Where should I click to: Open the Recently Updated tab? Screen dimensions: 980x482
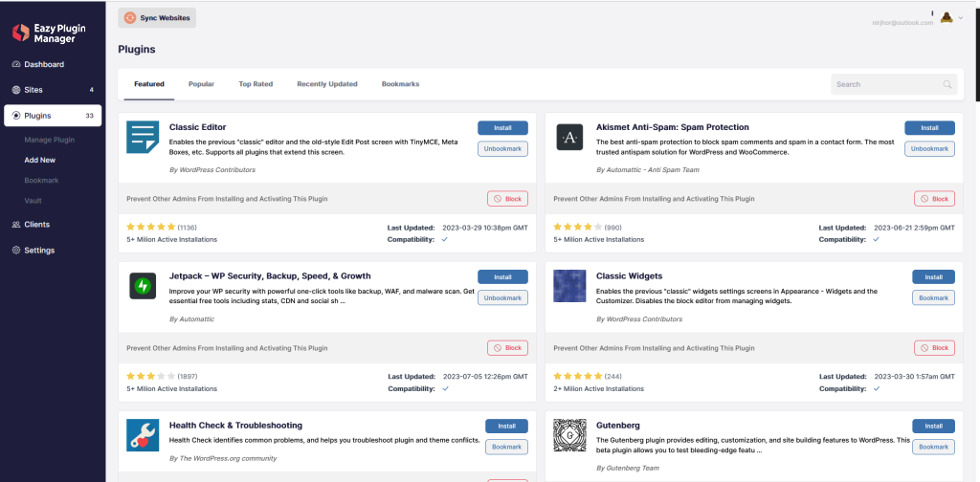click(327, 84)
